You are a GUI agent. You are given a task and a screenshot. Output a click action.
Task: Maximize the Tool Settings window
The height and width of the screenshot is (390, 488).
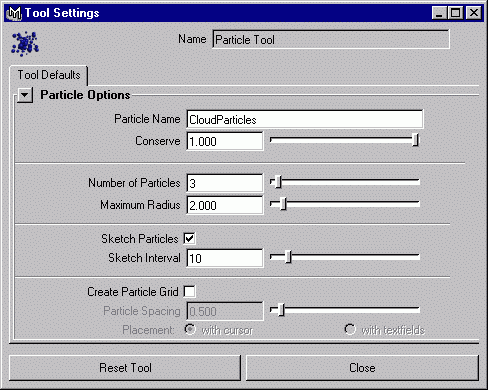pyautogui.click(x=455, y=13)
